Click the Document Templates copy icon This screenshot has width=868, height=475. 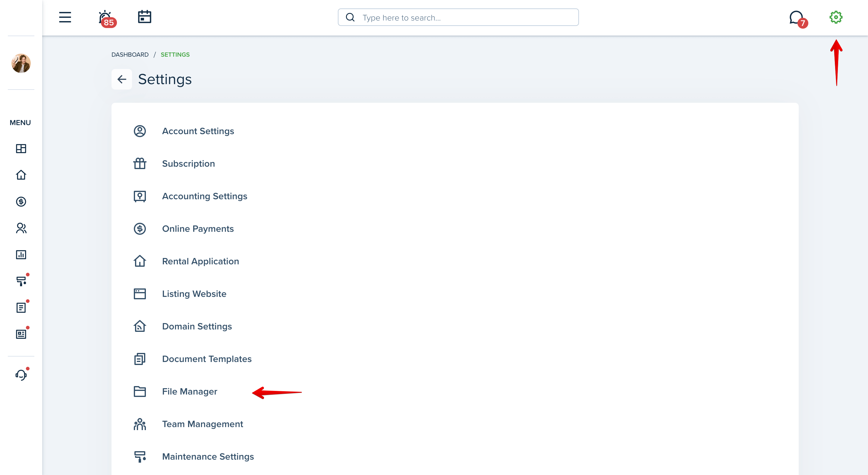click(140, 359)
